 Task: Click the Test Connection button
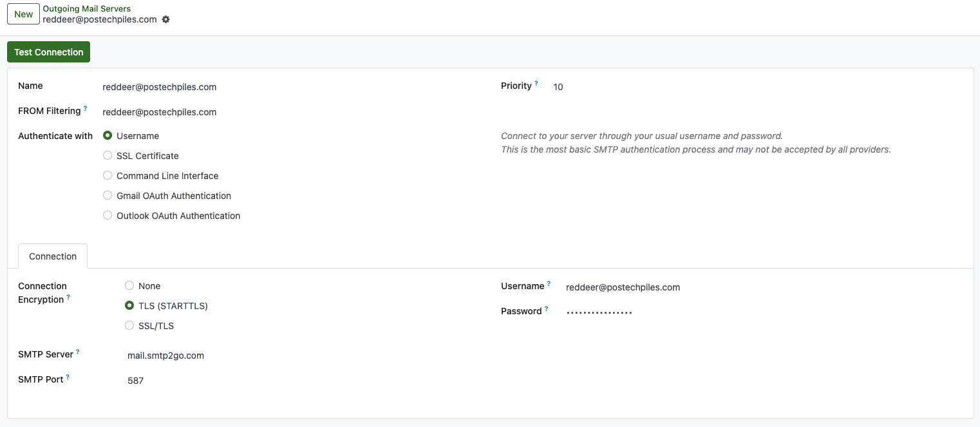[49, 52]
